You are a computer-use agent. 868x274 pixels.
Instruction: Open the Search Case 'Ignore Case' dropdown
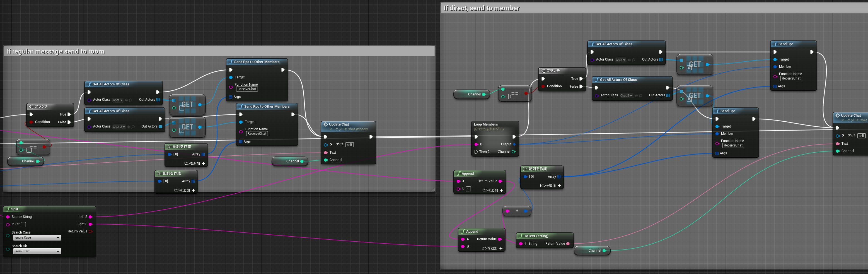point(37,238)
